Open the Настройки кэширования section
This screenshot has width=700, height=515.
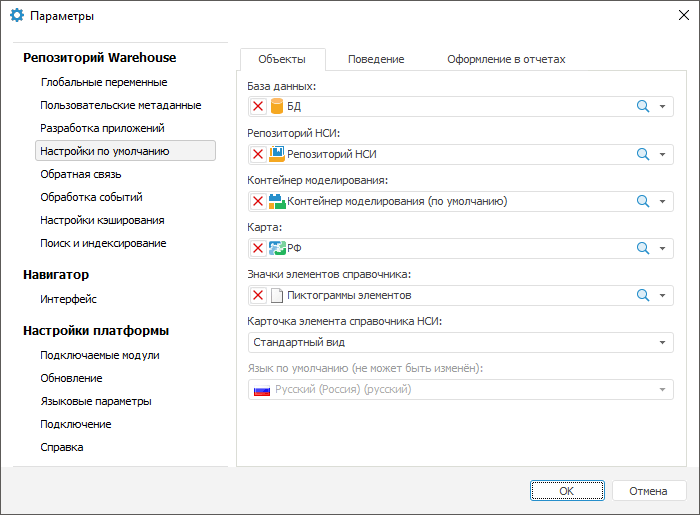coord(103,220)
